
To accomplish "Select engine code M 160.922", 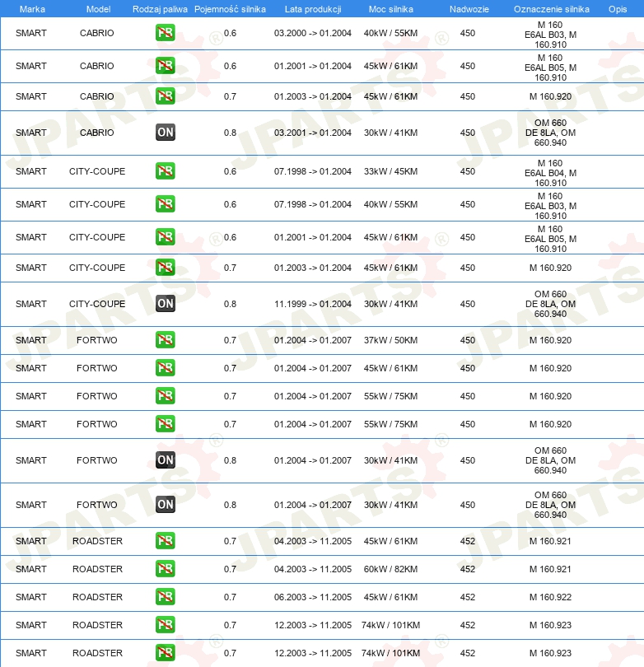I will pyautogui.click(x=550, y=597).
